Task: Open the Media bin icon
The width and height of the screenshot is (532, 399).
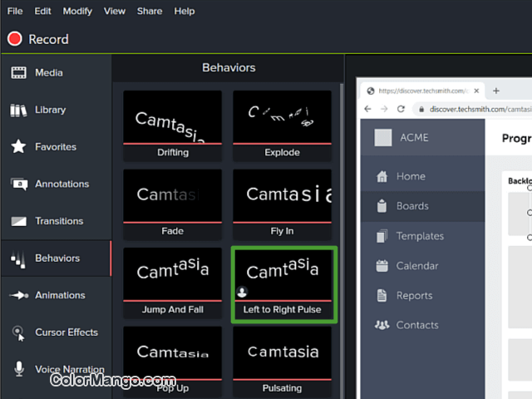Action: [18, 73]
